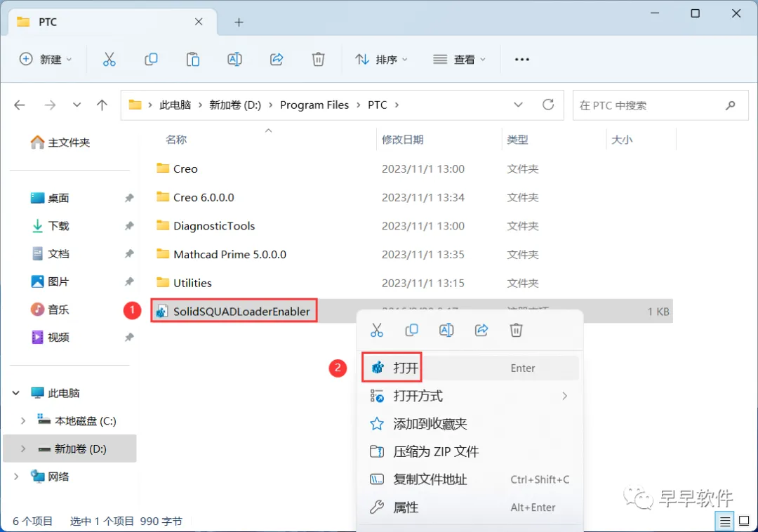Open the 查看 view dropdown
Image resolution: width=758 pixels, height=532 pixels.
click(459, 60)
